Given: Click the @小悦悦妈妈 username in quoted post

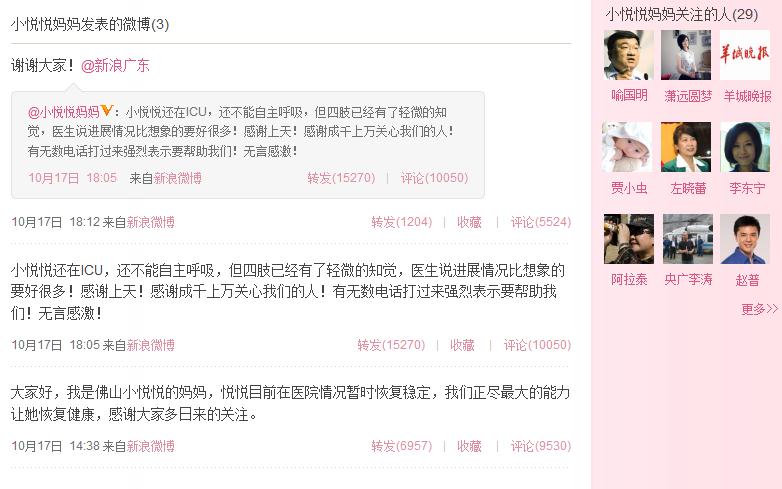Looking at the screenshot, I should click(x=64, y=112).
